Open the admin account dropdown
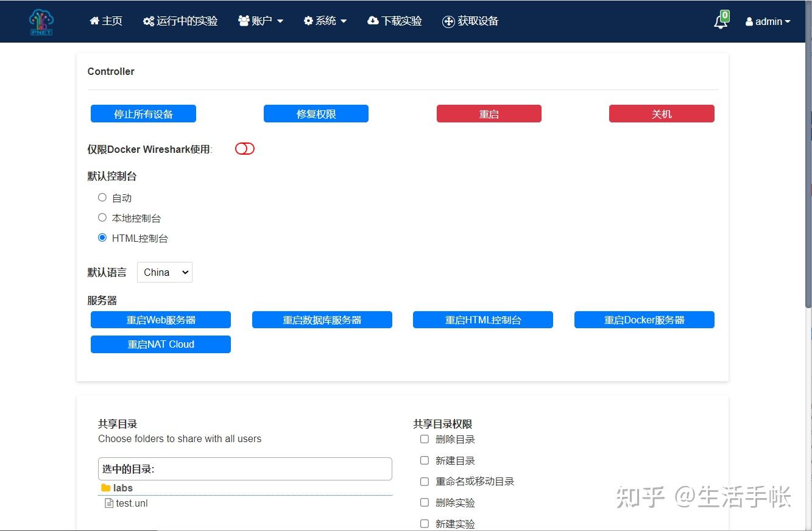Image resolution: width=812 pixels, height=531 pixels. click(768, 21)
